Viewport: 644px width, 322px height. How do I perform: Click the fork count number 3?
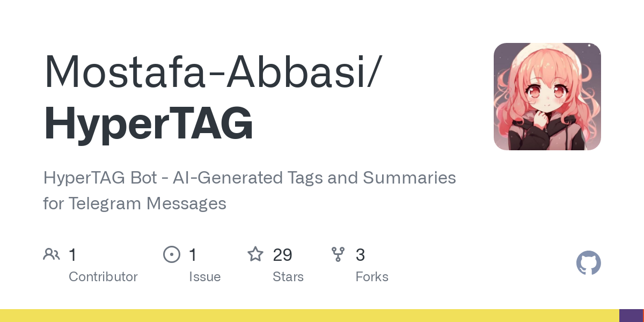tap(360, 255)
